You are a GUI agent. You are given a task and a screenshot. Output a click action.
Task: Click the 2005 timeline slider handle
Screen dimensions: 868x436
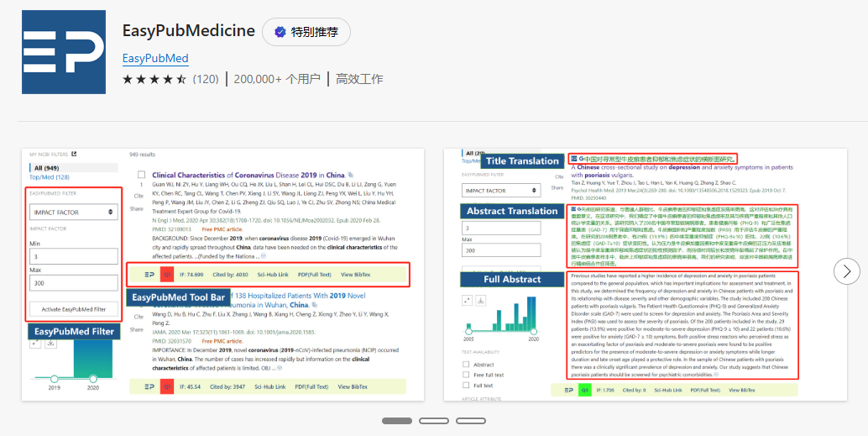(x=469, y=332)
